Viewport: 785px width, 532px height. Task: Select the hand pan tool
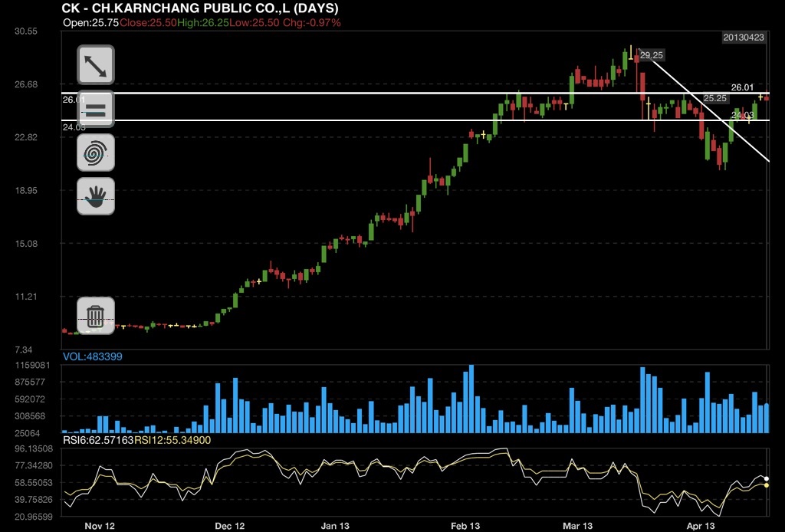click(x=96, y=196)
